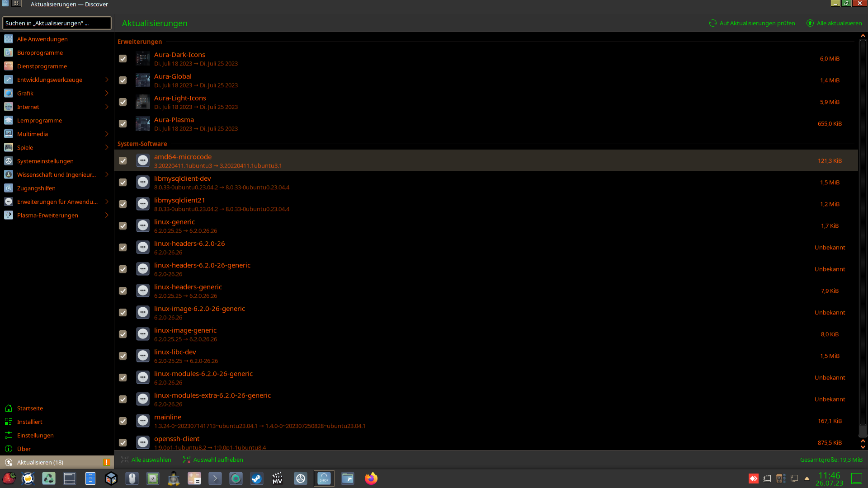Screen dimensions: 868x488
Task: Click the Startseite home icon
Action: pyautogui.click(x=9, y=408)
